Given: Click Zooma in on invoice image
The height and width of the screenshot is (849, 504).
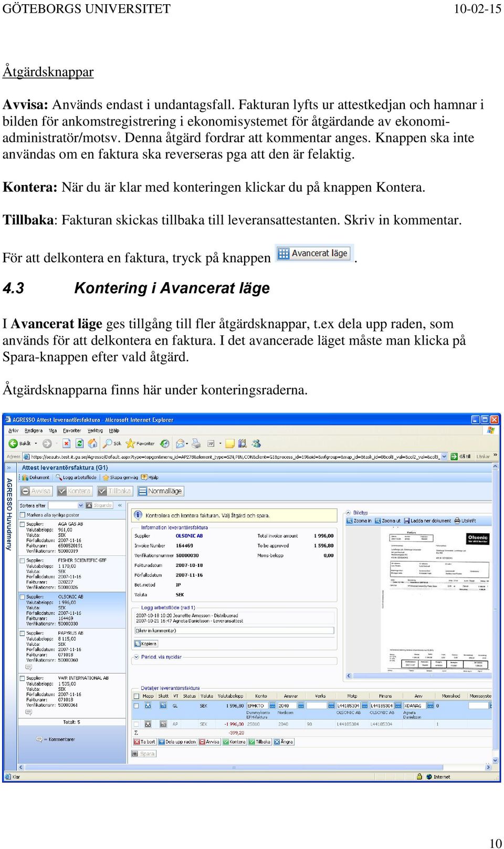Looking at the screenshot, I should (x=359, y=521).
